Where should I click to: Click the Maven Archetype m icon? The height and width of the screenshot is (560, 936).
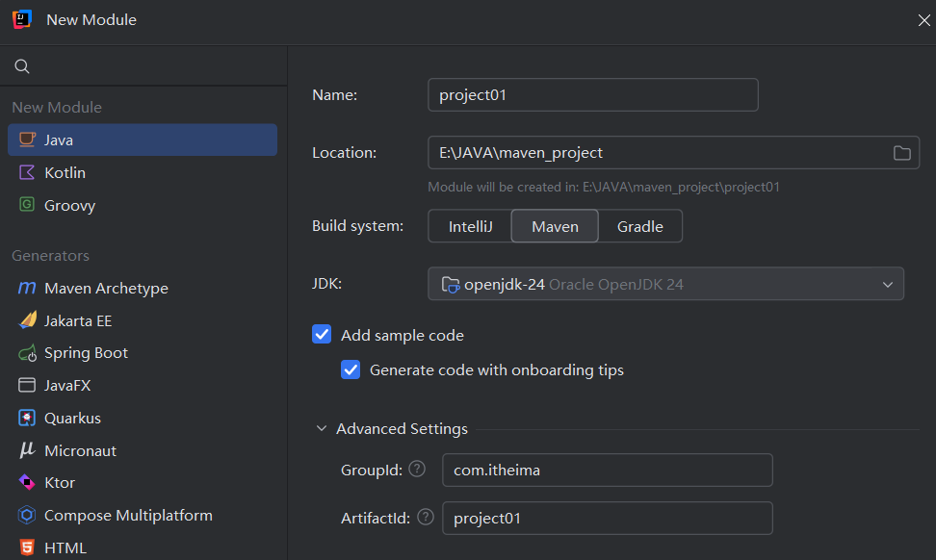[27, 288]
